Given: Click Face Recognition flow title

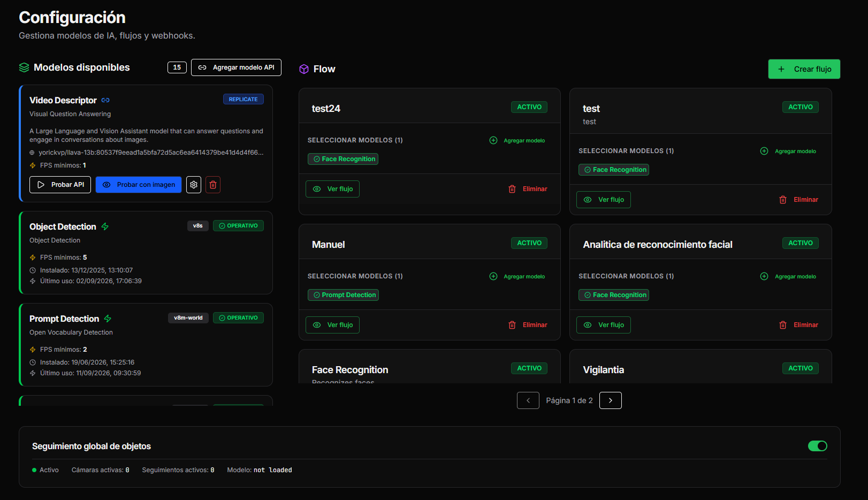Looking at the screenshot, I should (350, 370).
